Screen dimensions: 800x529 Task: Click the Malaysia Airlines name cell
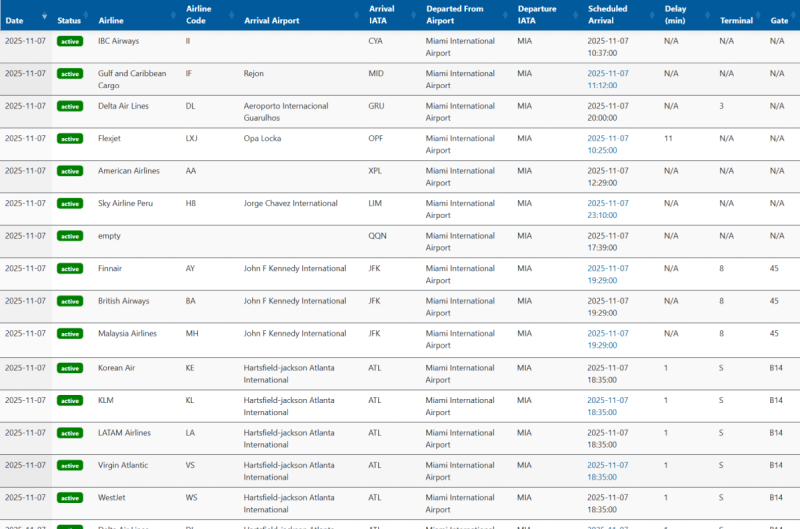[128, 333]
